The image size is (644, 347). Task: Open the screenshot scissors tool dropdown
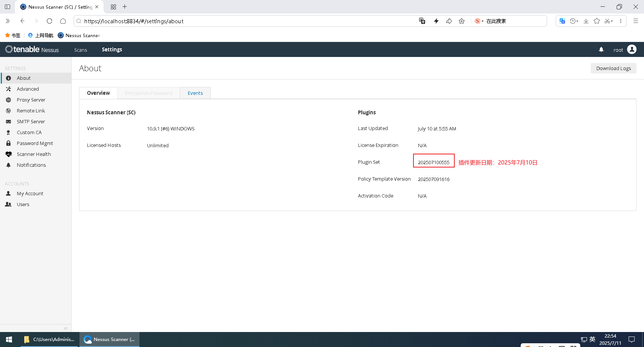608,21
